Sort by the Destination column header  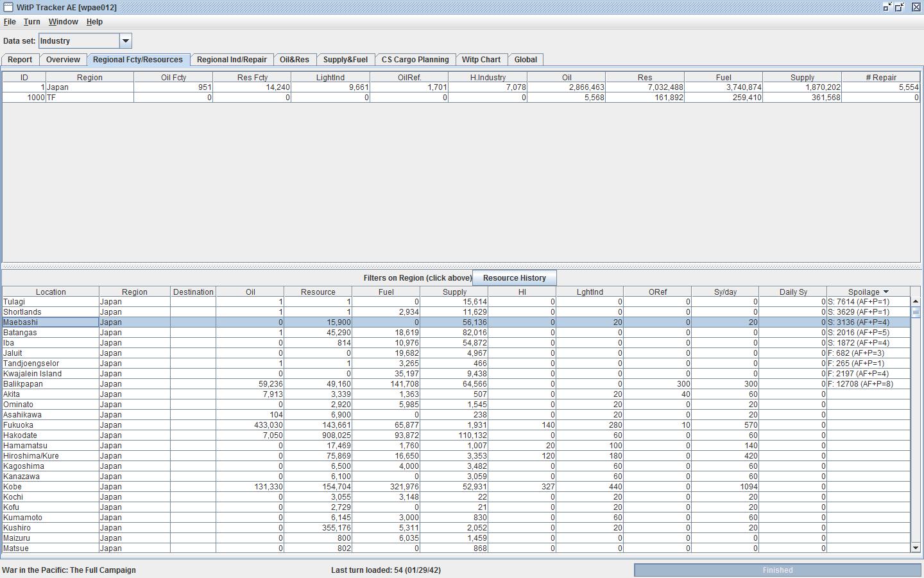coord(193,292)
